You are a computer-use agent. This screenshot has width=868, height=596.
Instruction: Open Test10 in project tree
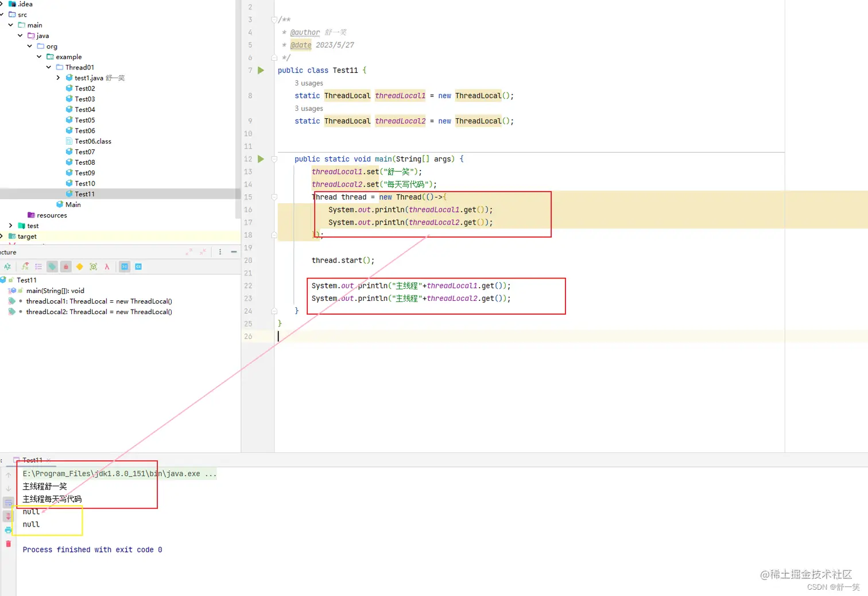pyautogui.click(x=84, y=184)
